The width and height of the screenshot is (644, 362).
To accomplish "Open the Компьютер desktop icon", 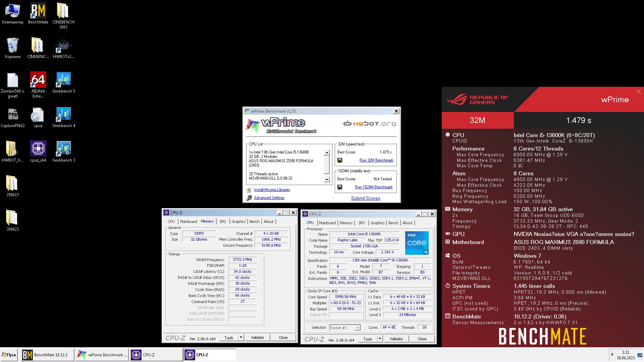I will pos(13,13).
